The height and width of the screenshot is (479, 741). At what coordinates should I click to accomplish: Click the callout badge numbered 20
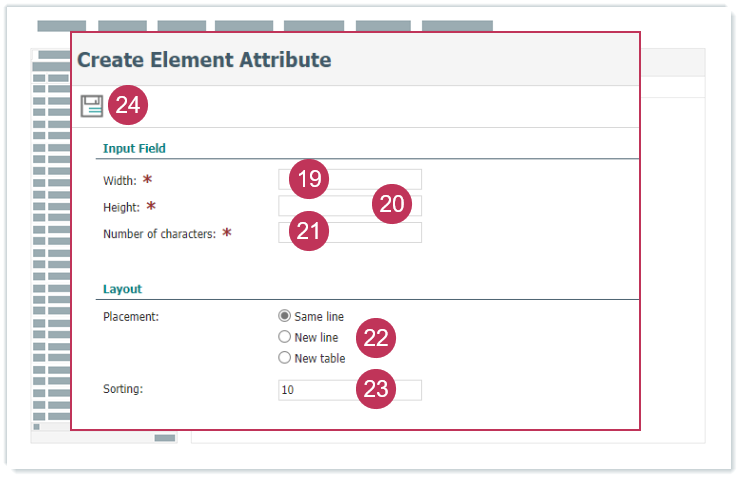point(392,203)
